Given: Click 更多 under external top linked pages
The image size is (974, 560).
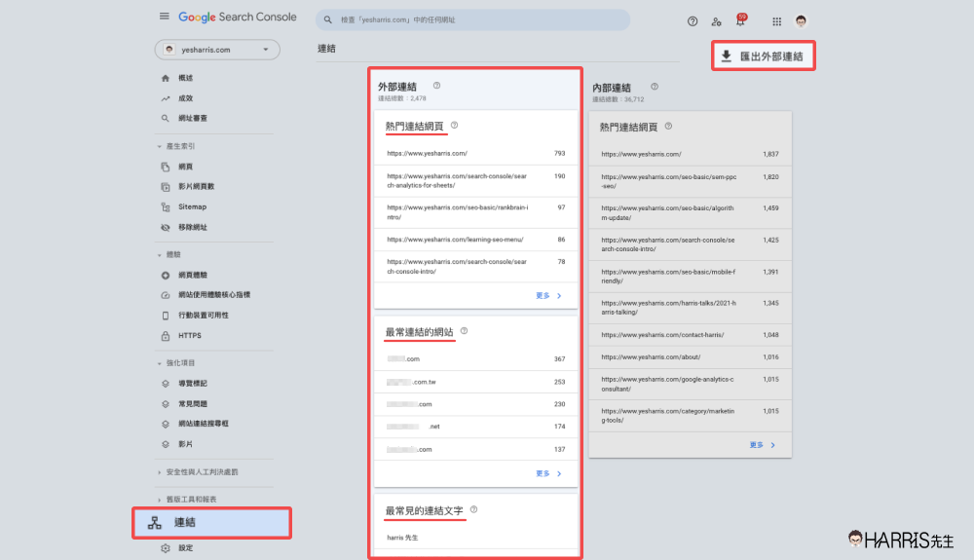Looking at the screenshot, I should coord(548,295).
